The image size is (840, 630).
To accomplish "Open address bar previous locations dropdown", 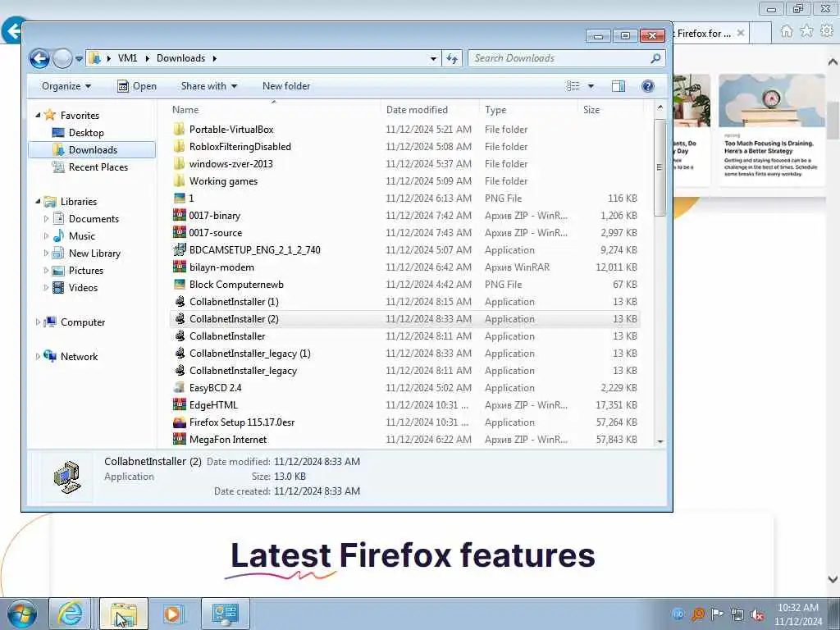I will tap(433, 58).
